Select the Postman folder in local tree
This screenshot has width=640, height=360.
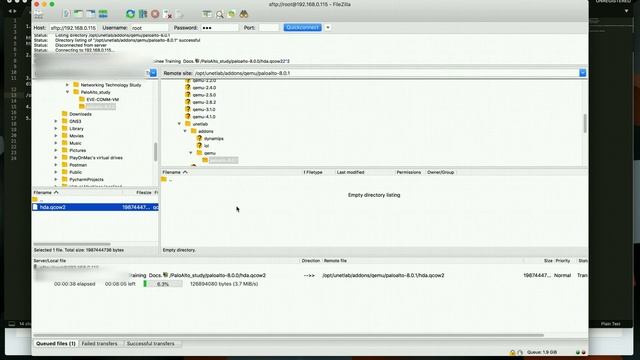(x=78, y=165)
